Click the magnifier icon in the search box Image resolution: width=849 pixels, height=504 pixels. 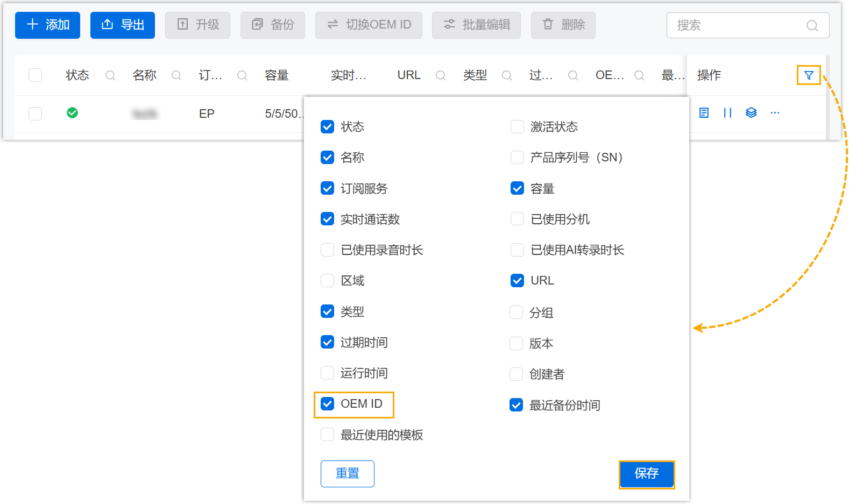812,26
